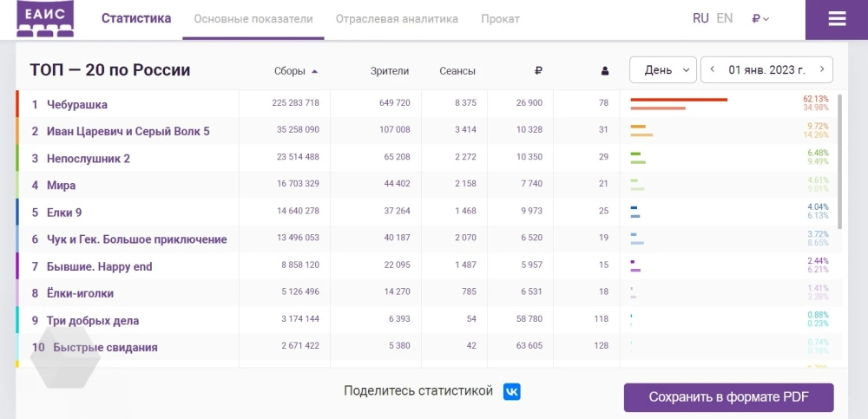
Task: Open the hamburger menu
Action: [x=836, y=19]
